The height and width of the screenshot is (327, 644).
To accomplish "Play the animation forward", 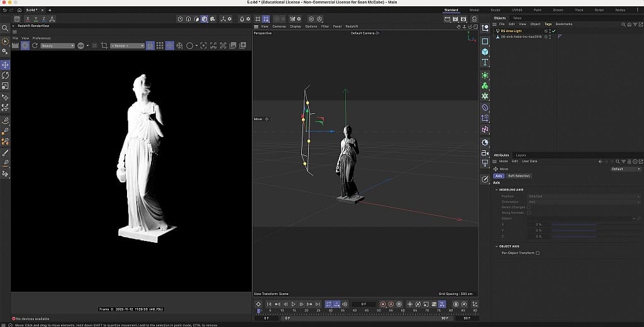I will click(x=293, y=304).
